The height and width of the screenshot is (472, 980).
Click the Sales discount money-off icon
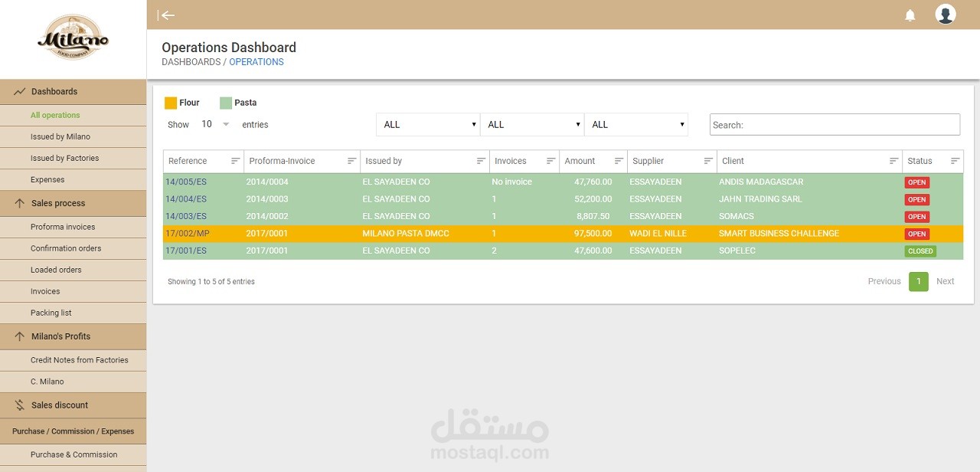pos(20,405)
